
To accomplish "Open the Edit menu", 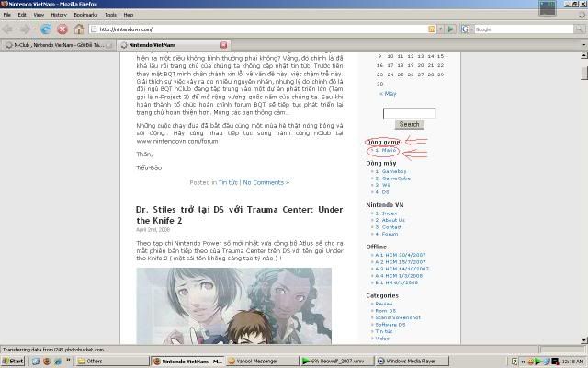I will (22, 15).
